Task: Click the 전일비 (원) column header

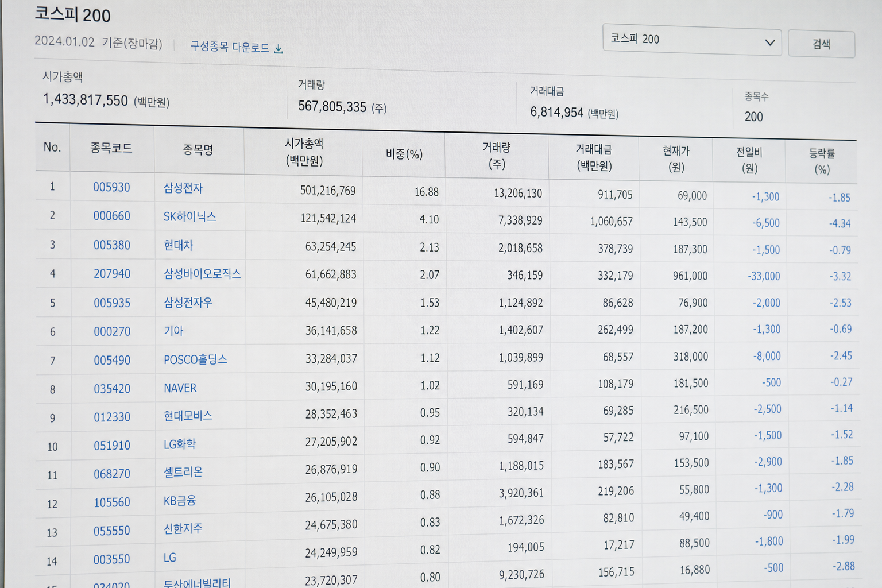Action: click(x=749, y=160)
